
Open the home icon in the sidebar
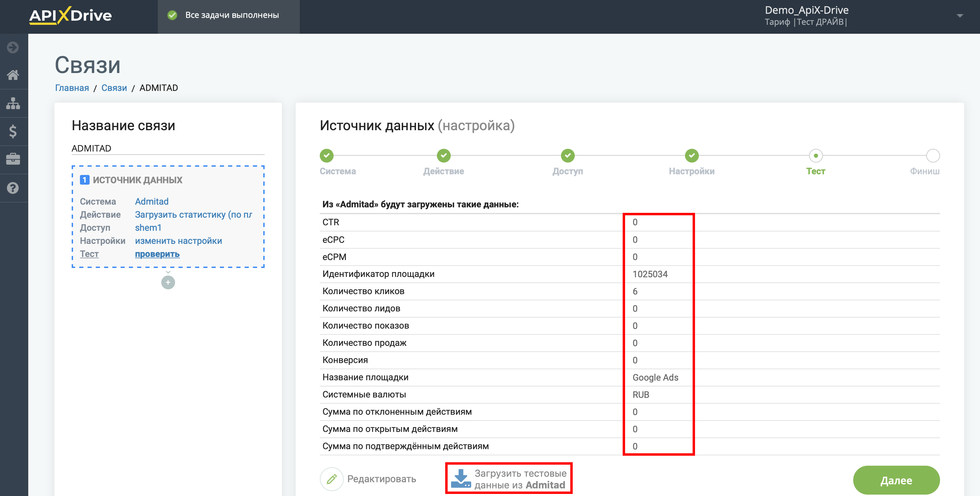(x=13, y=75)
